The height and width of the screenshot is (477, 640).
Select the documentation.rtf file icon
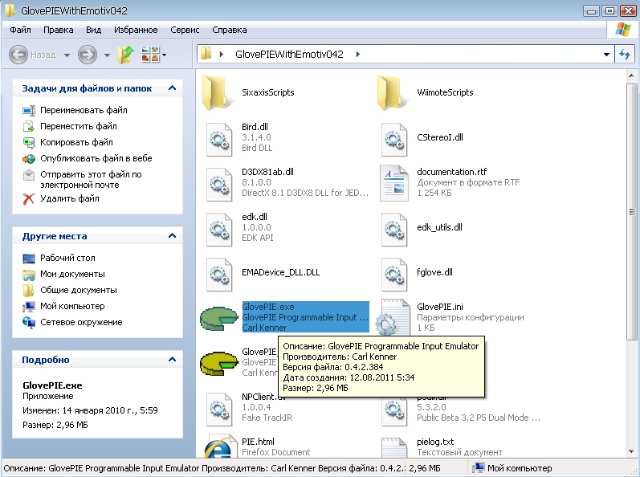(394, 183)
